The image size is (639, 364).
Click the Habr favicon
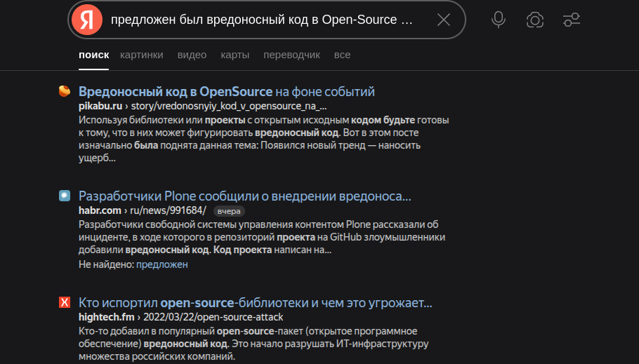tap(65, 196)
